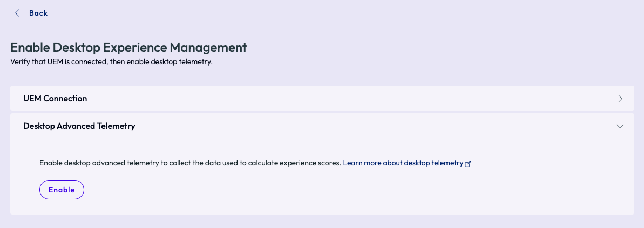Click the Verify that UEM is connected subtitle
This screenshot has height=228, width=644.
point(65,61)
